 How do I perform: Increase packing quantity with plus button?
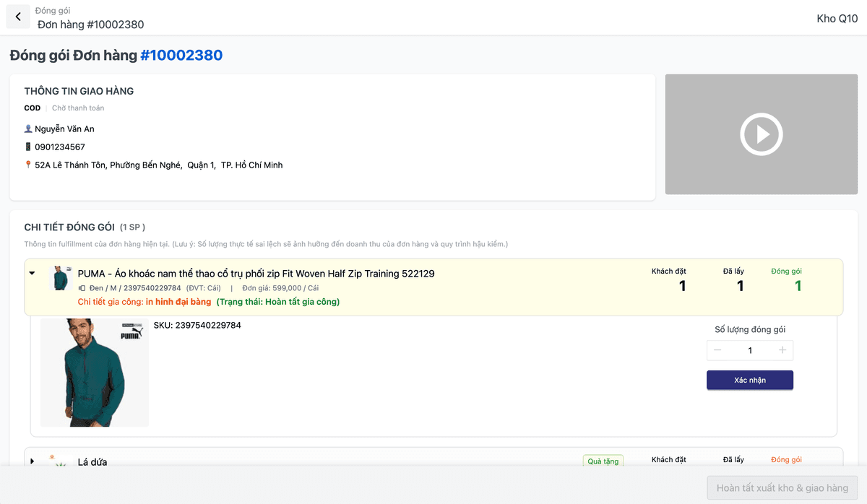click(x=782, y=350)
